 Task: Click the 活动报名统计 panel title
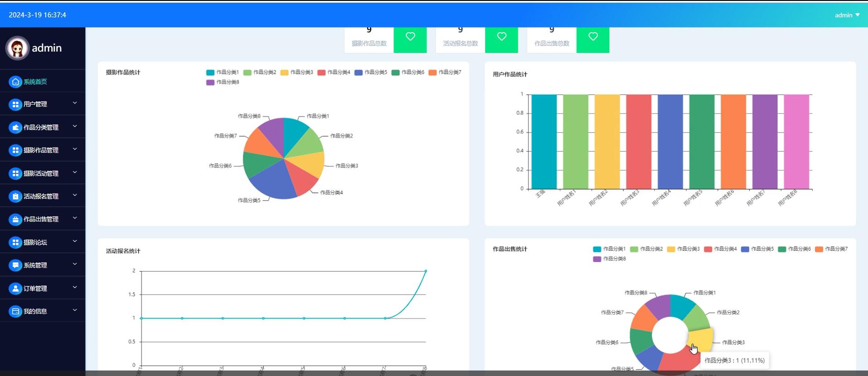tap(123, 251)
